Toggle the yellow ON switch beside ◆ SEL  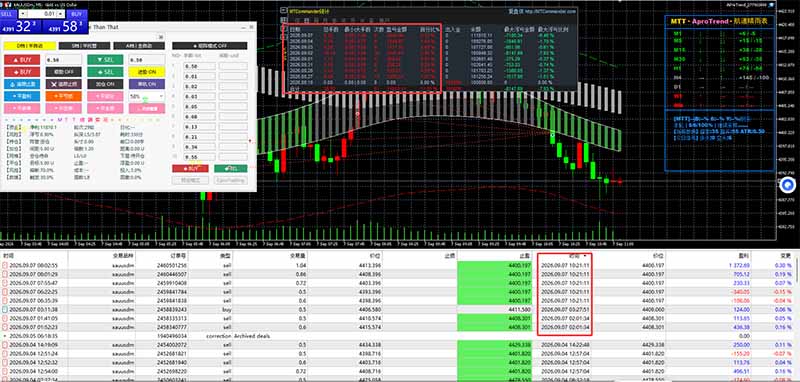(147, 72)
